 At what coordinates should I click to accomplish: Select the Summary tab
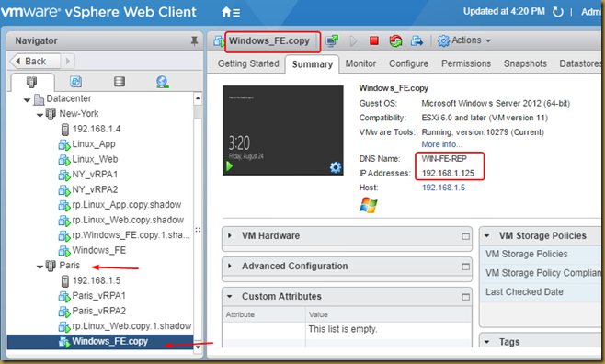[312, 64]
